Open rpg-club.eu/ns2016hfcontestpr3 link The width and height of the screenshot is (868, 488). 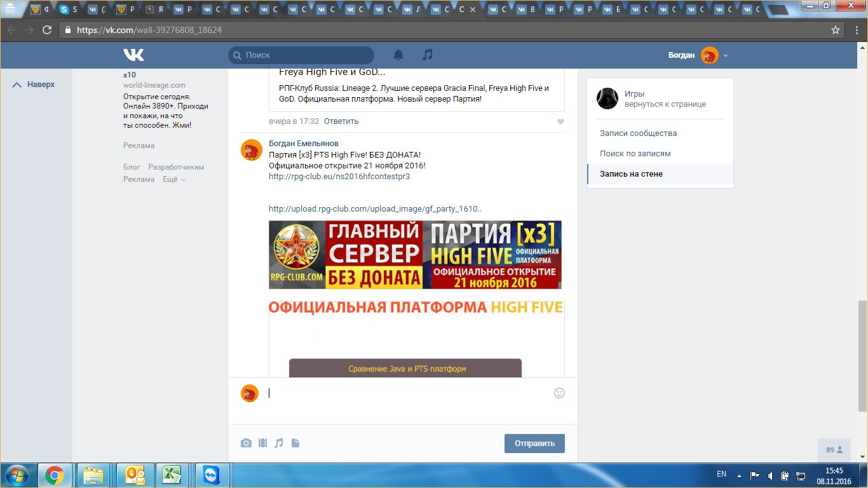coord(339,177)
